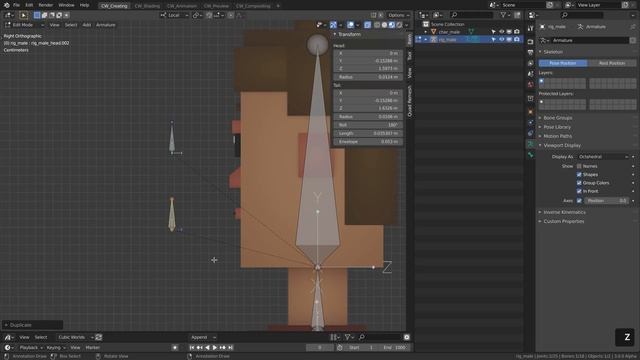Select the rig_male outliner item
The width and height of the screenshot is (640, 360).
tap(447, 40)
